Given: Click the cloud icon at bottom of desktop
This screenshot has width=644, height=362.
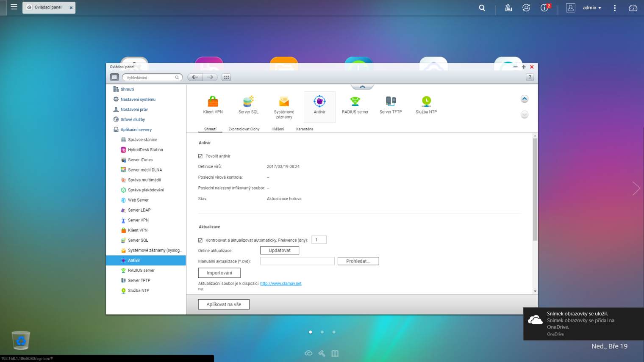Looking at the screenshot, I should point(308,353).
